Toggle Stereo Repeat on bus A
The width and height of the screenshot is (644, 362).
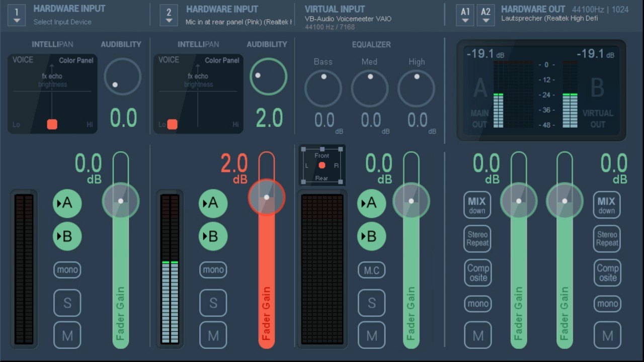click(x=477, y=238)
